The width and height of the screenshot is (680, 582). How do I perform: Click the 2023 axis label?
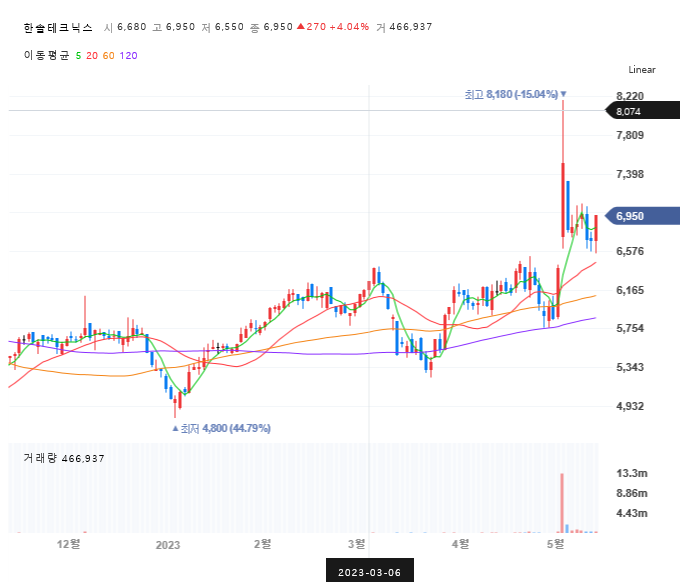coord(168,545)
